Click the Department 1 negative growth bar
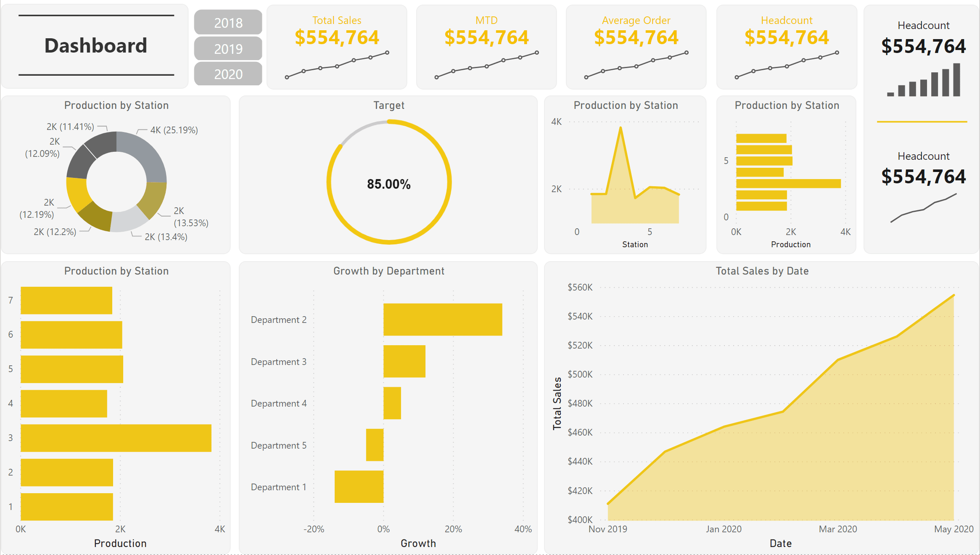 click(x=359, y=487)
